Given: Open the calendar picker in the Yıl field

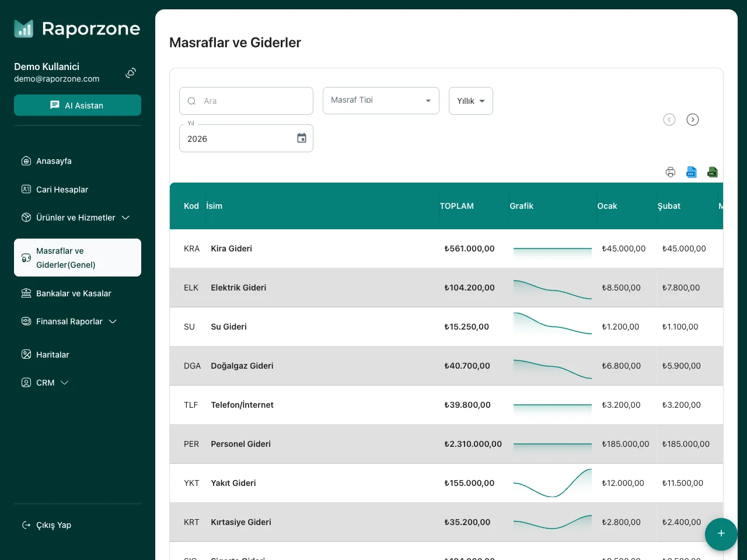Looking at the screenshot, I should point(302,138).
